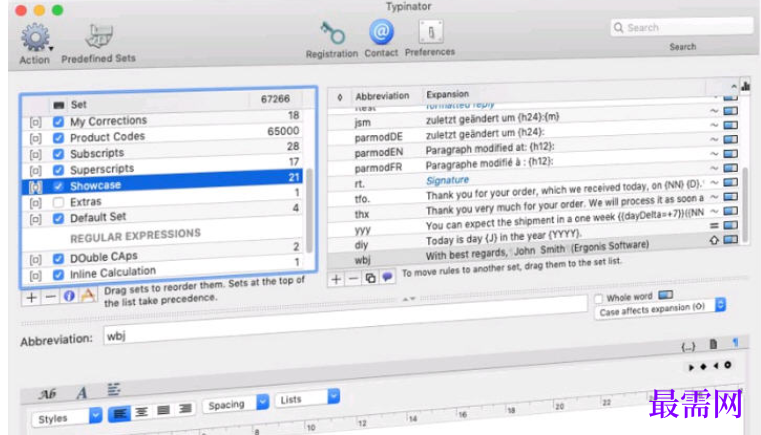Toggle the Superscripts set checkbox
Image resolution: width=761 pixels, height=435 pixels.
click(x=58, y=170)
